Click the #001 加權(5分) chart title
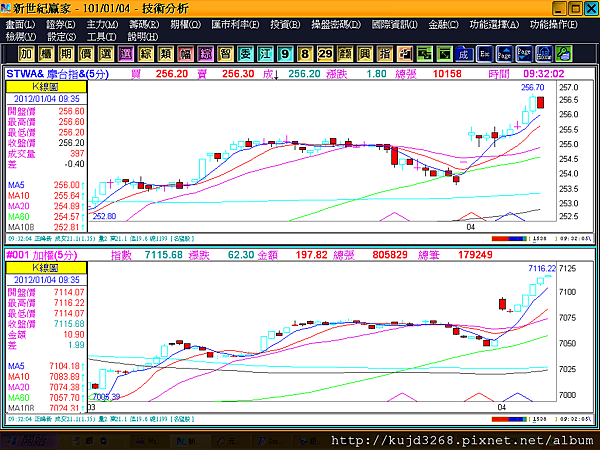600x450 pixels. 42,255
